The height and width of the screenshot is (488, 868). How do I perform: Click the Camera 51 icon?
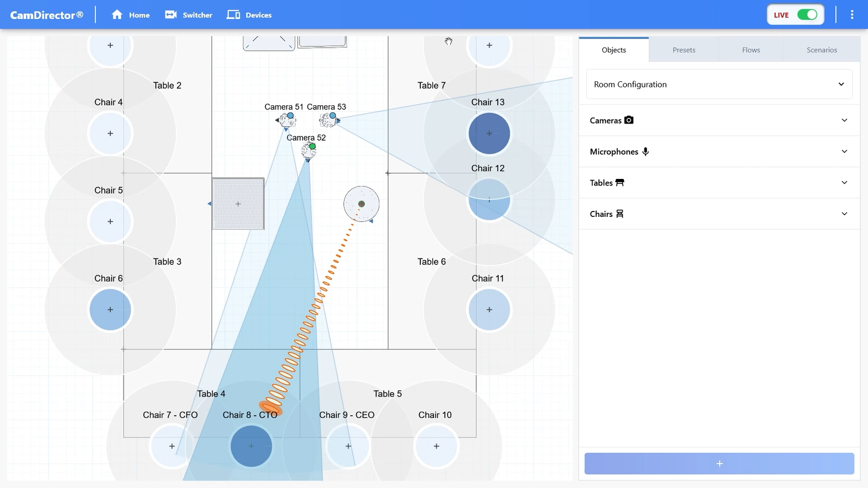287,120
